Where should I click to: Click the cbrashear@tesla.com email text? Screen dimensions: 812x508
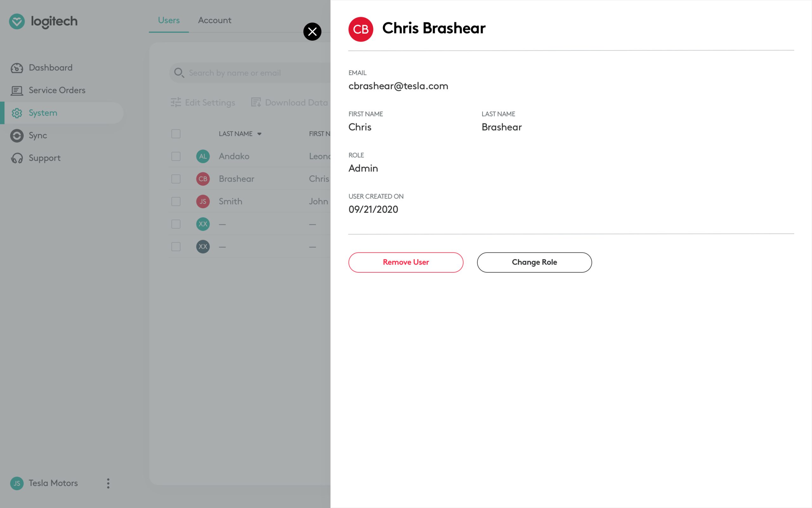coord(398,86)
